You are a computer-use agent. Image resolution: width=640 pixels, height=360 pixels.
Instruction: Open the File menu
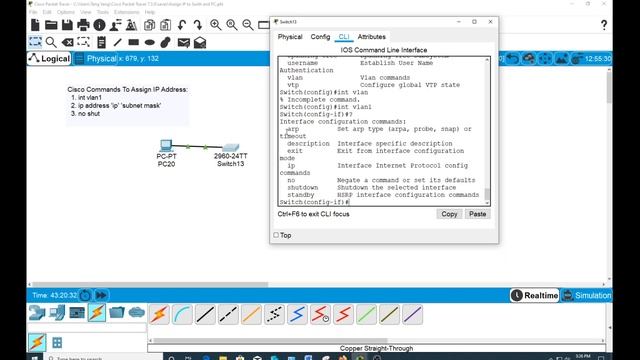click(x=33, y=12)
